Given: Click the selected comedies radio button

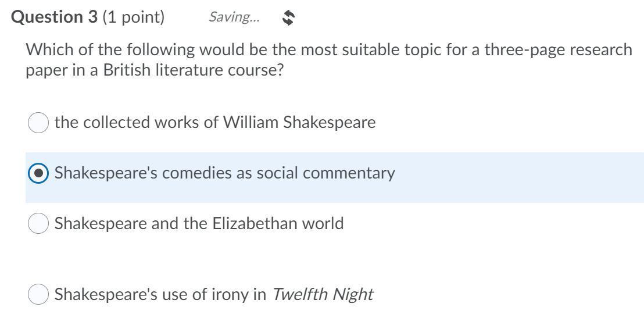Looking at the screenshot, I should click(x=38, y=173).
